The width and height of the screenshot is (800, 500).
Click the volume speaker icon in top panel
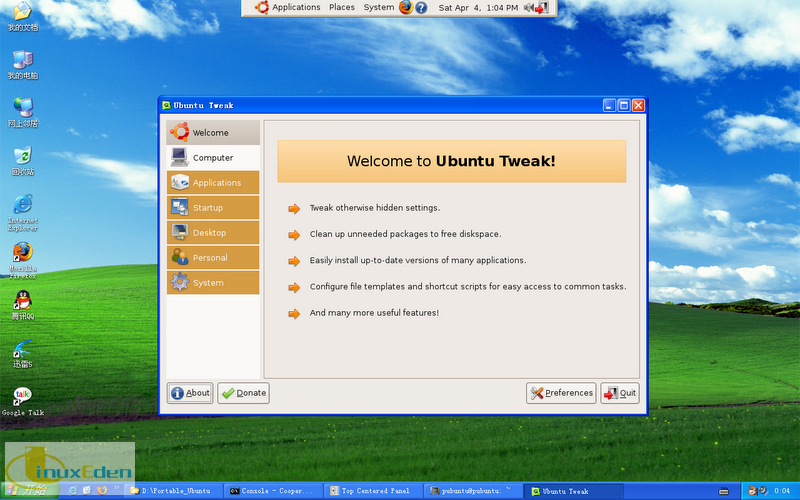pyautogui.click(x=529, y=8)
